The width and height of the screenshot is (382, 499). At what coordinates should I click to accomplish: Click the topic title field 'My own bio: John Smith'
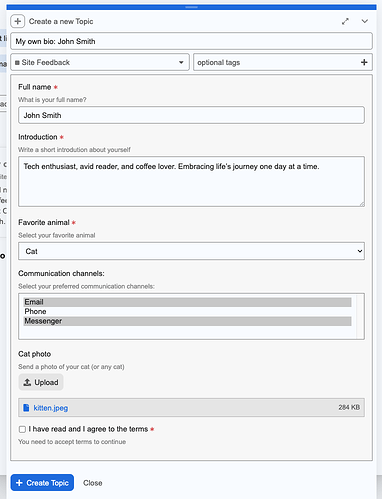(191, 41)
